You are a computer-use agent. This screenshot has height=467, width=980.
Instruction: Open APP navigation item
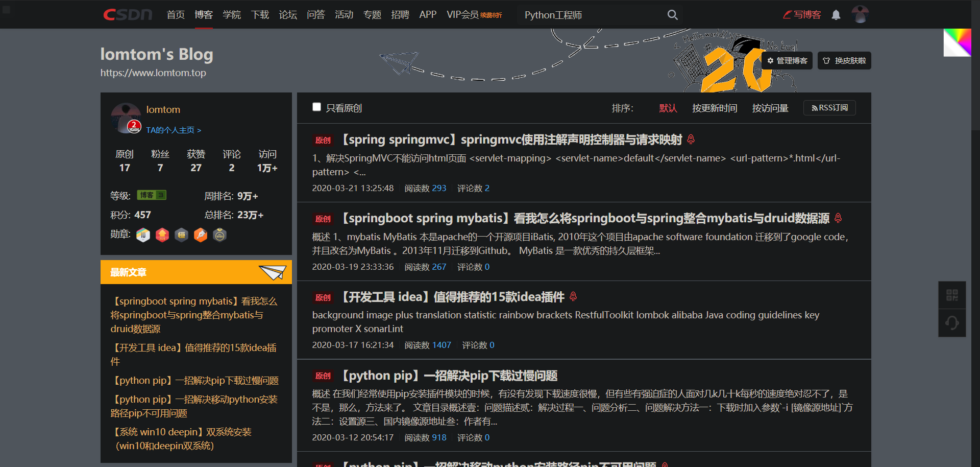[428, 15]
